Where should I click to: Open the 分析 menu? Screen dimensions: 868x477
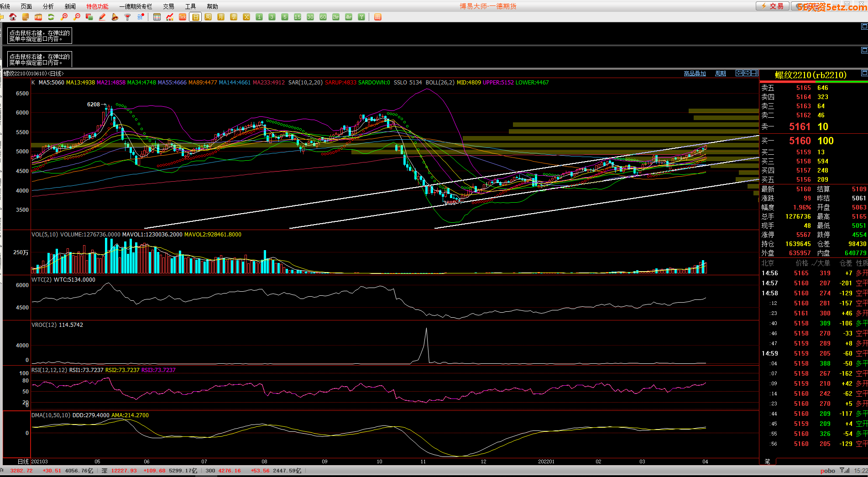(x=48, y=6)
